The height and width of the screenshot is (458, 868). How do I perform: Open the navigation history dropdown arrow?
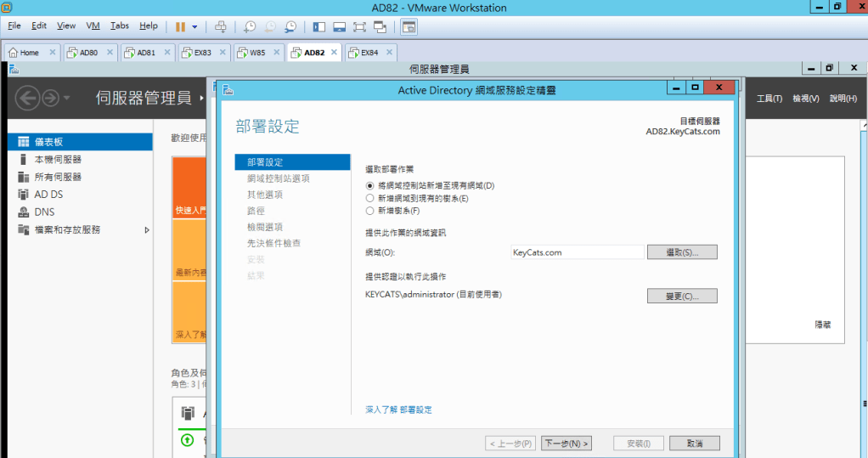(67, 99)
